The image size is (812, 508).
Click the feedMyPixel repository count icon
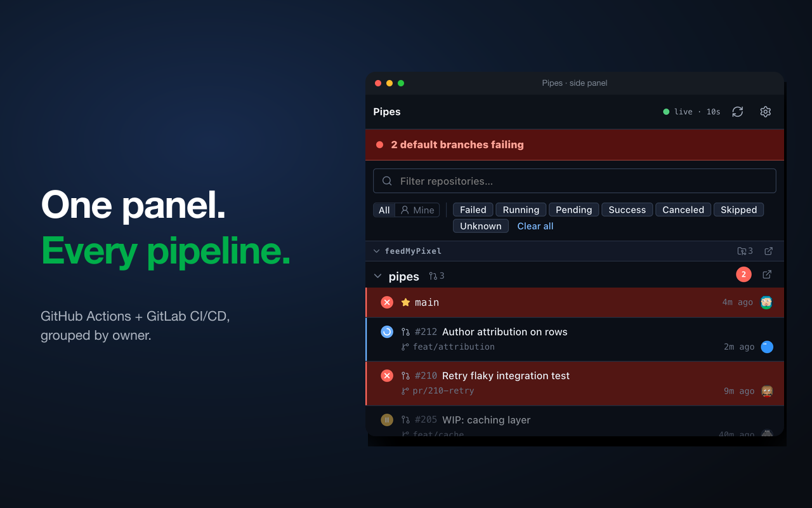(x=742, y=251)
